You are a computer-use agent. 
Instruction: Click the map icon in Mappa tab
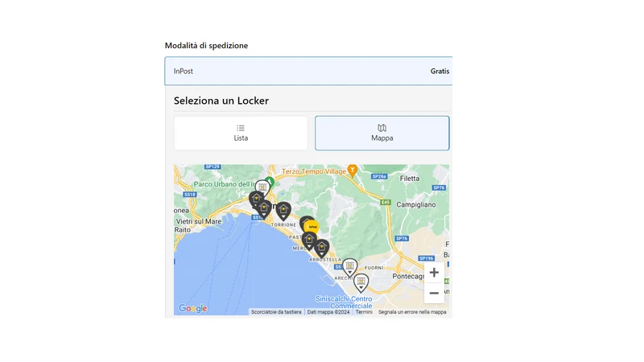tap(382, 128)
